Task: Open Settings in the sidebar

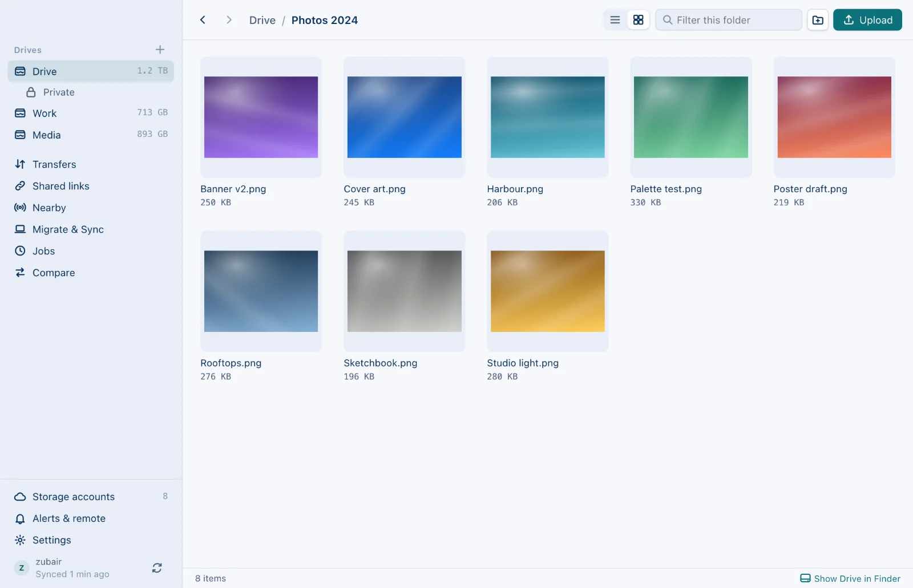Action: click(91, 540)
